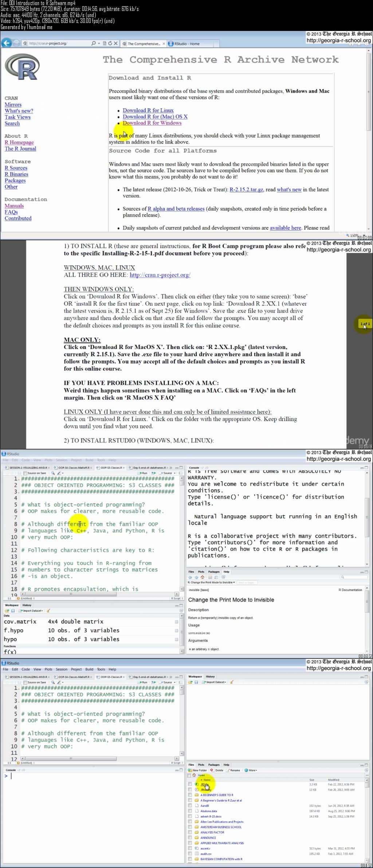Image resolution: width=373 pixels, height=868 pixels.
Task: Tick the checkbox beside APPLIED MULTIVARIATE ANALYSIS
Action: click(190, 843)
